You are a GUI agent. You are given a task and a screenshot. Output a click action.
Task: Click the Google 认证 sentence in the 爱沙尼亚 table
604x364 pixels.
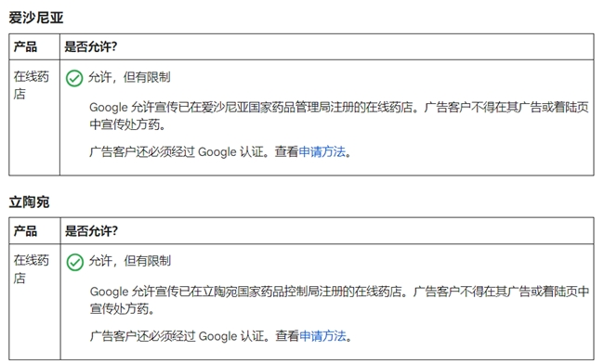tap(220, 151)
